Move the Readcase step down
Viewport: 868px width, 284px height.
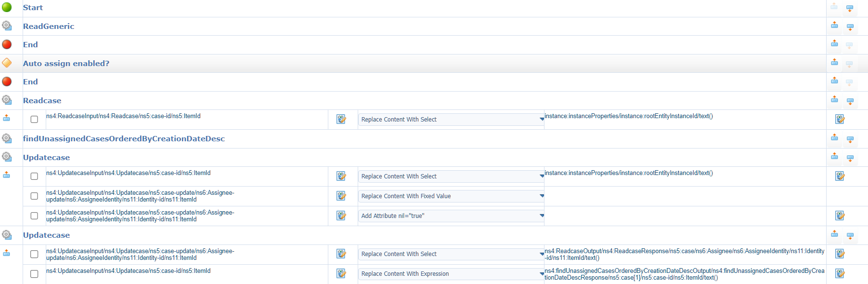850,101
